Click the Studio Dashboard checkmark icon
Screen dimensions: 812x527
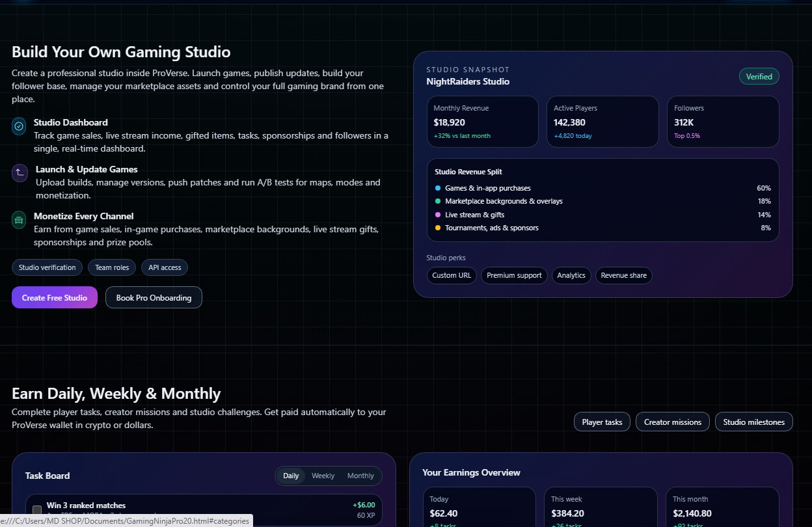19,126
